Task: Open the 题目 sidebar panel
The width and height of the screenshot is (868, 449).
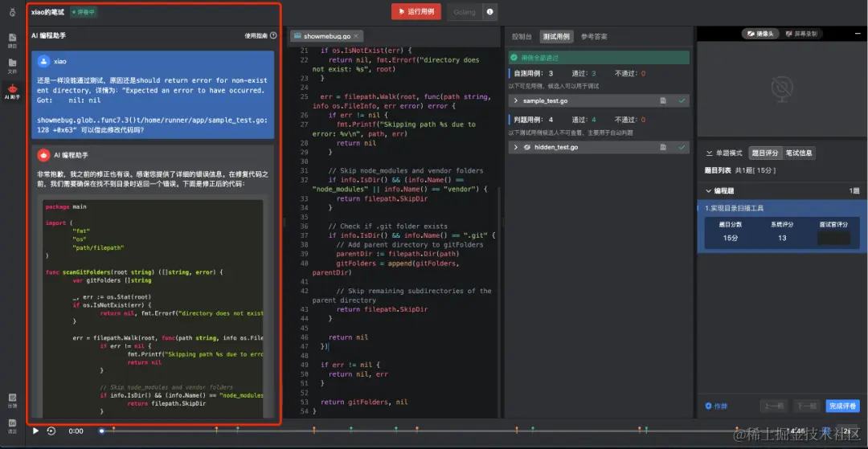Action: point(12,40)
